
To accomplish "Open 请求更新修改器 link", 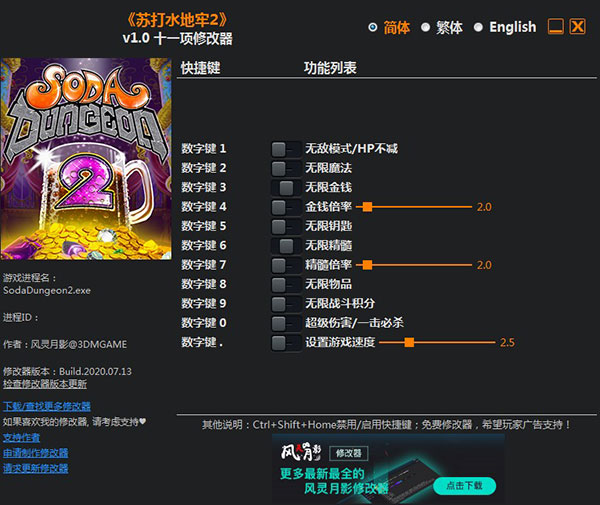I will (36, 468).
